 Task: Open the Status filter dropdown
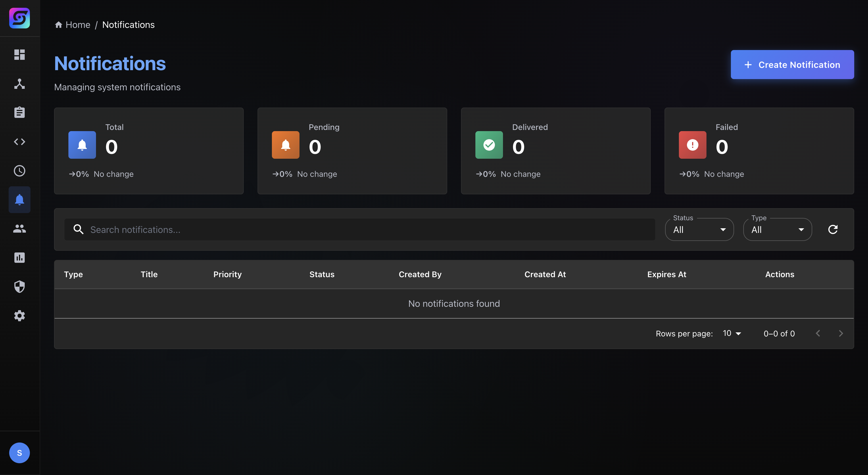click(x=700, y=229)
